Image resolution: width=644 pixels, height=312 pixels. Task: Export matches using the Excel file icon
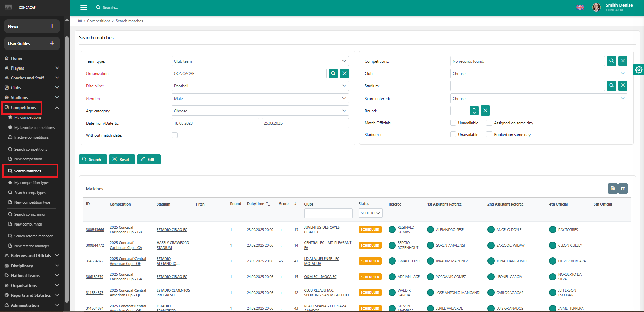(x=612, y=189)
